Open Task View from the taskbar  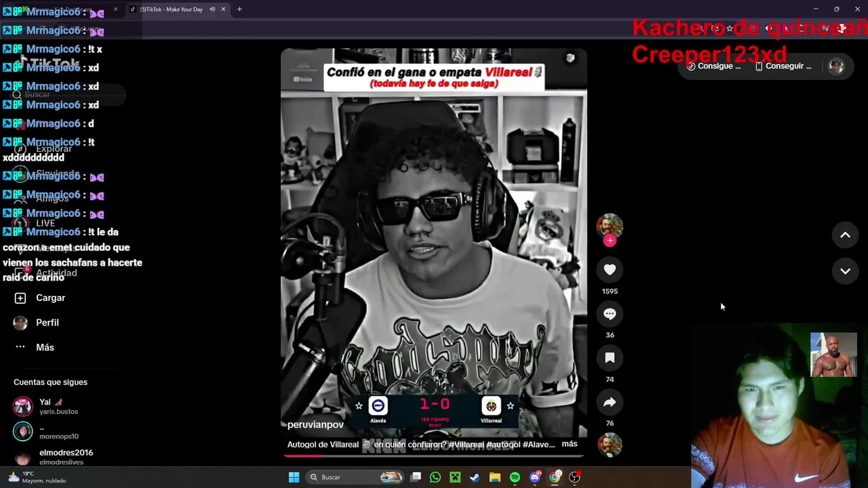pos(416,477)
